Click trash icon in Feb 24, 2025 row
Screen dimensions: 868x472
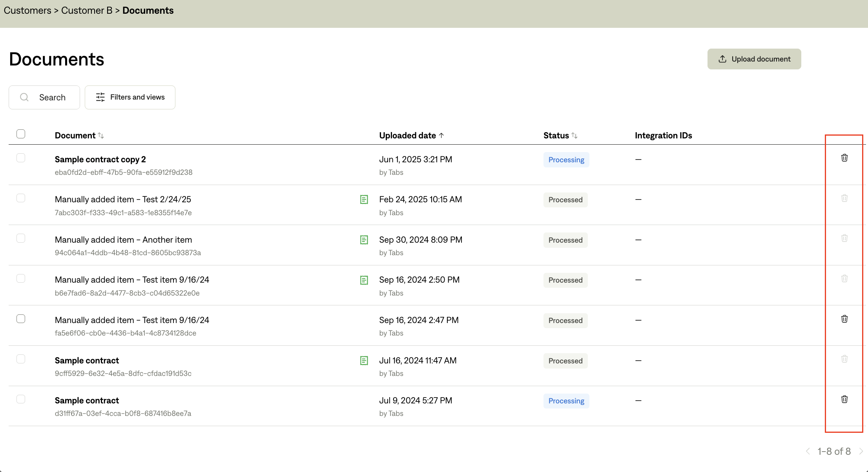click(844, 198)
